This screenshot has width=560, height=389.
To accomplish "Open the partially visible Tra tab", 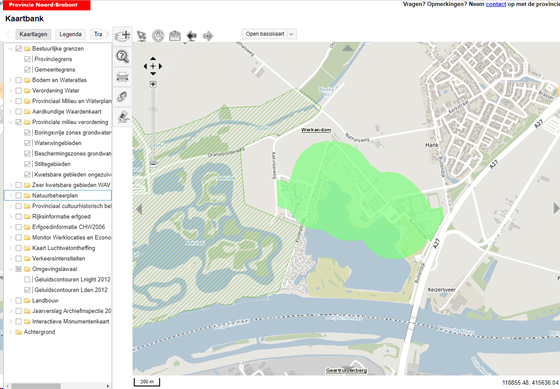I will point(97,34).
